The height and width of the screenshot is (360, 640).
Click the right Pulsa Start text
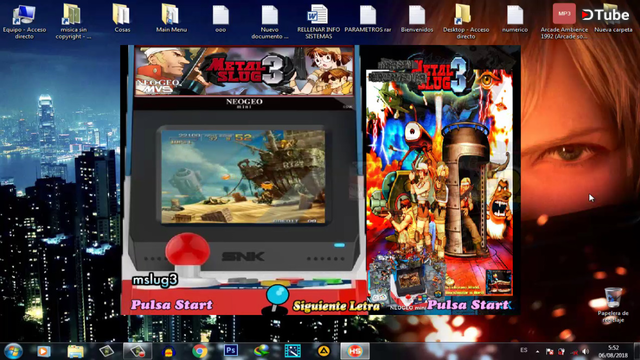point(468,305)
